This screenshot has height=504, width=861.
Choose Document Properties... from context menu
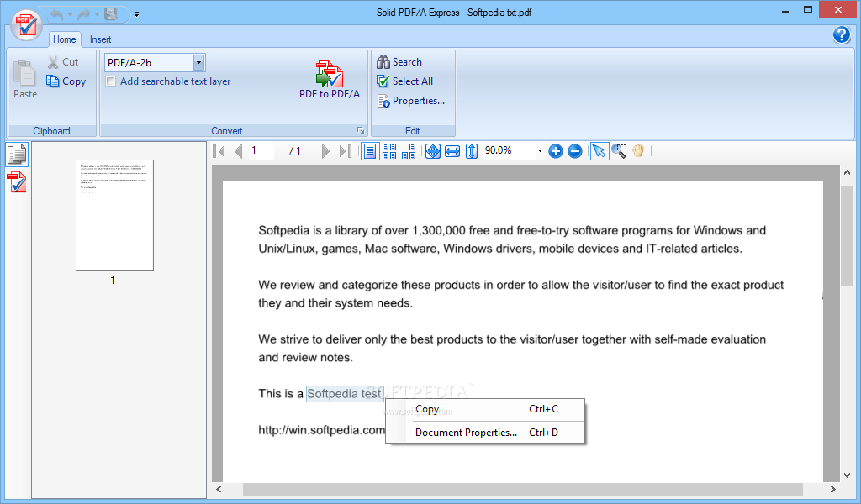(485, 432)
